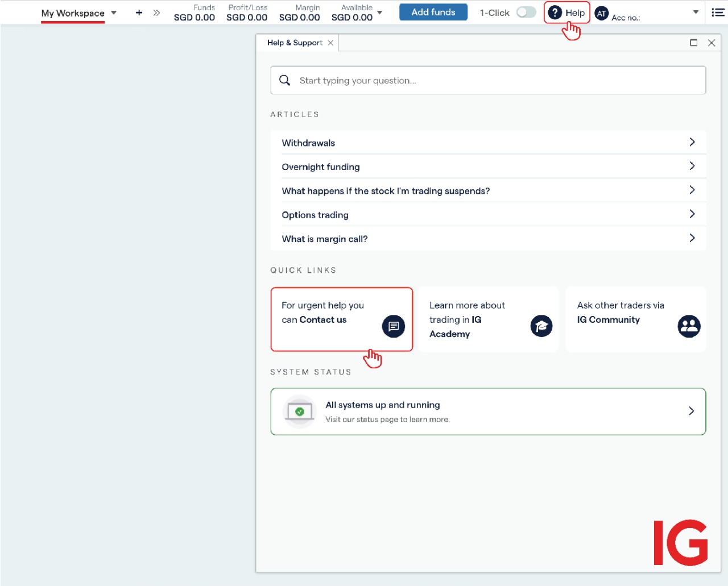Click the IG Community people icon
The image size is (728, 586).
coord(689,326)
